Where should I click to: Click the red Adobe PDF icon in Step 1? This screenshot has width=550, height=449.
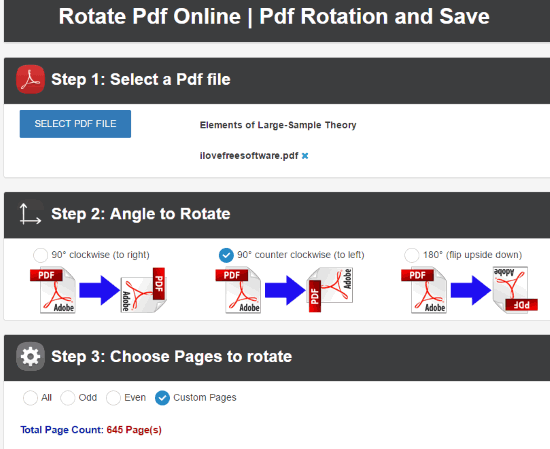click(x=31, y=79)
